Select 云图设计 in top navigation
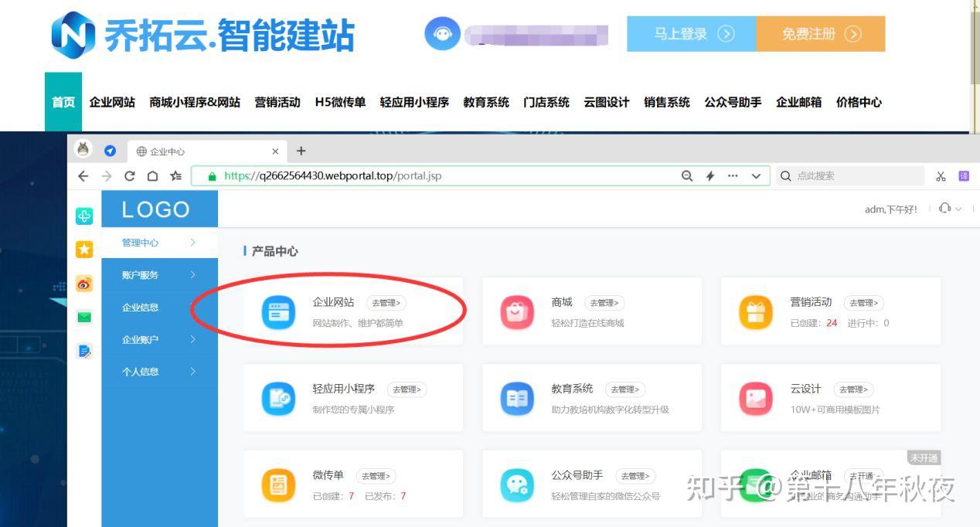Viewport: 980px width, 527px height. 607,102
